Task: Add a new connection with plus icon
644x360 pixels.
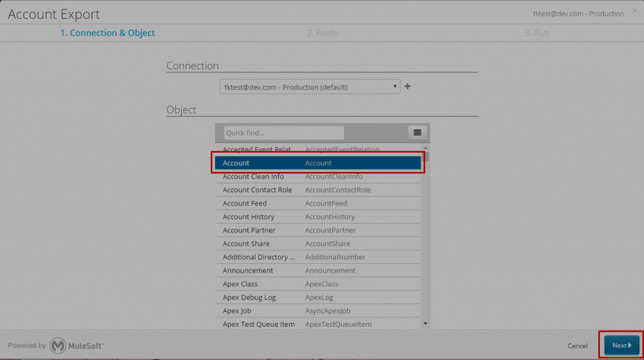Action: tap(408, 87)
